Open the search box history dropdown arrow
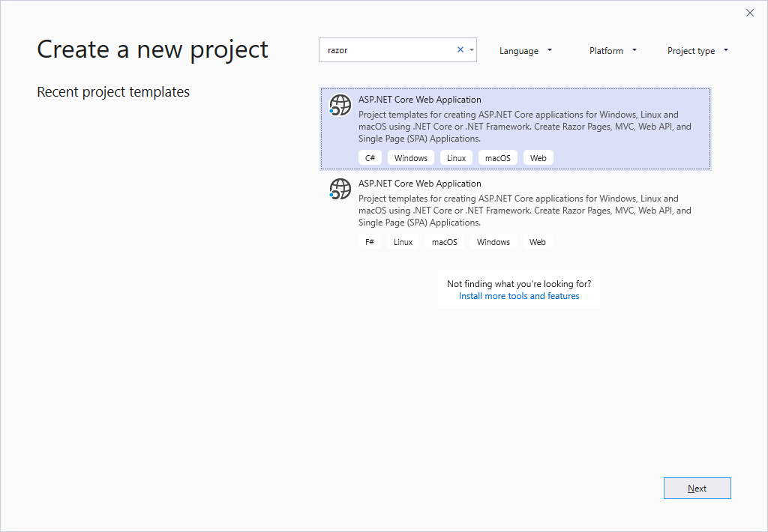The height and width of the screenshot is (532, 768). (x=472, y=50)
